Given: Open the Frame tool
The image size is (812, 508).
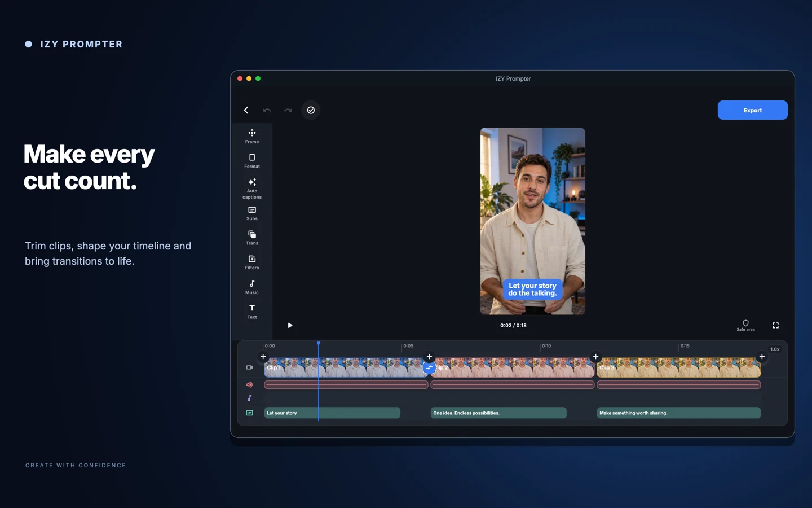Looking at the screenshot, I should [x=252, y=137].
